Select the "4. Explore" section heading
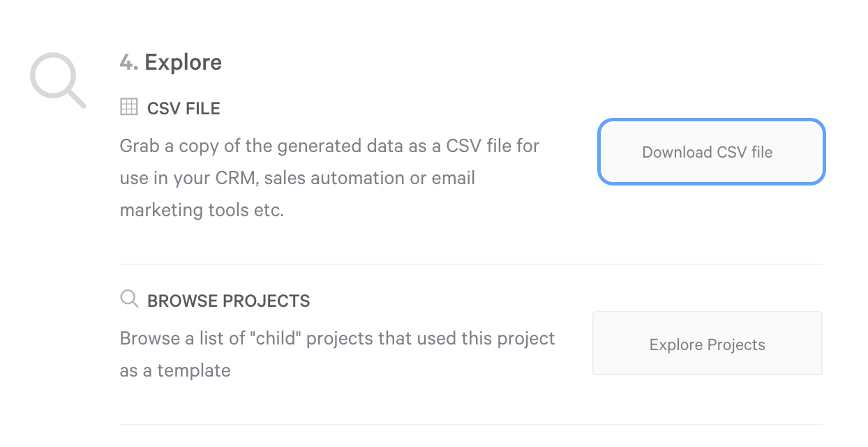This screenshot has width=868, height=447. coord(171,63)
